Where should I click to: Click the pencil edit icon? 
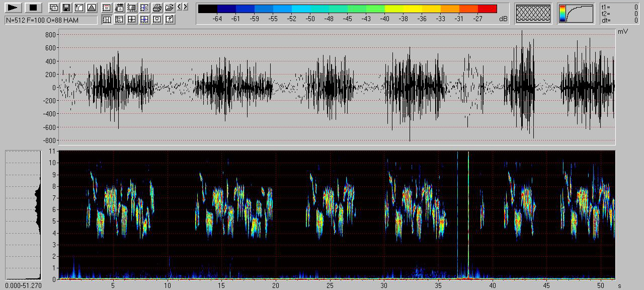click(170, 20)
